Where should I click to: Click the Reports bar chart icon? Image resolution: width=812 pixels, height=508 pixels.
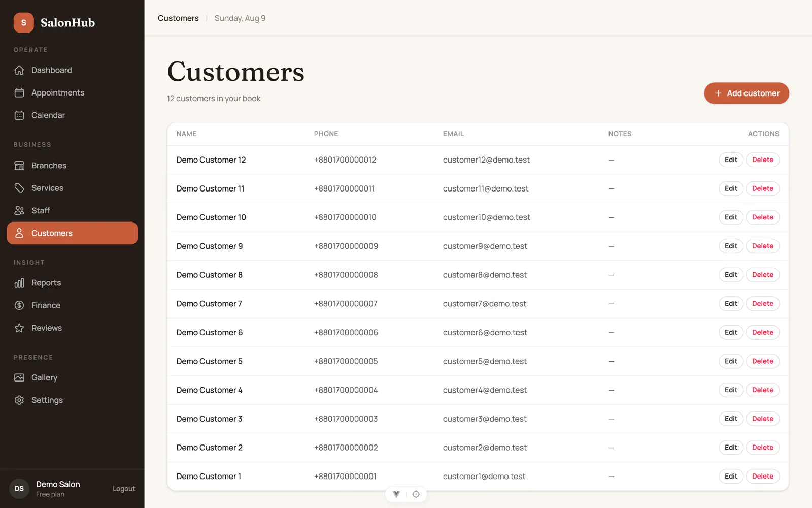click(19, 283)
